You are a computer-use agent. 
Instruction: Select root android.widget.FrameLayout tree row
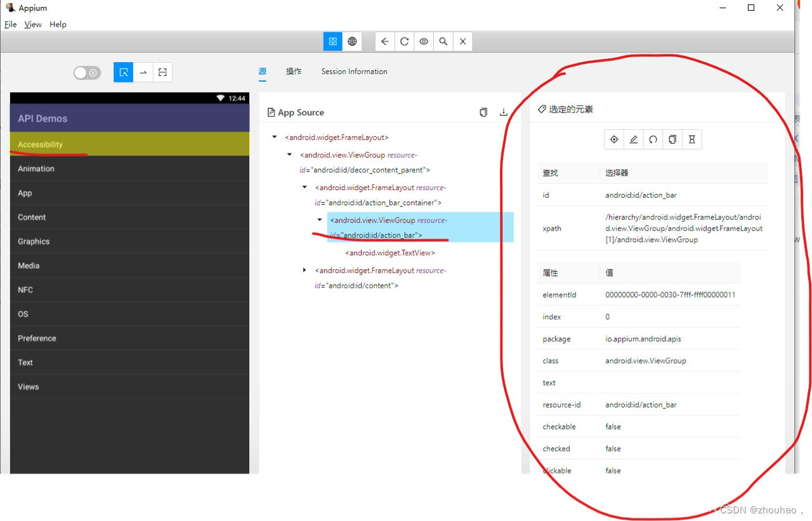point(337,137)
